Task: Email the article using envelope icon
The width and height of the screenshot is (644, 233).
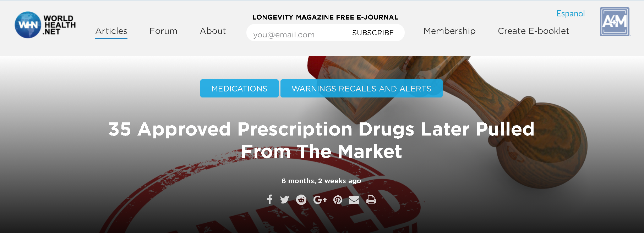Action: click(354, 200)
